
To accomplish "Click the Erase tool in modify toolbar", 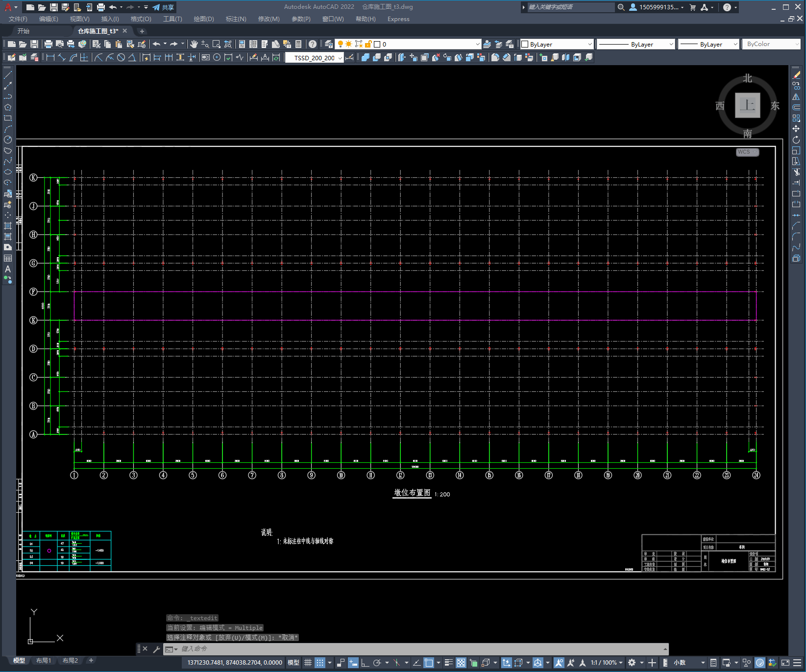I will coord(796,75).
